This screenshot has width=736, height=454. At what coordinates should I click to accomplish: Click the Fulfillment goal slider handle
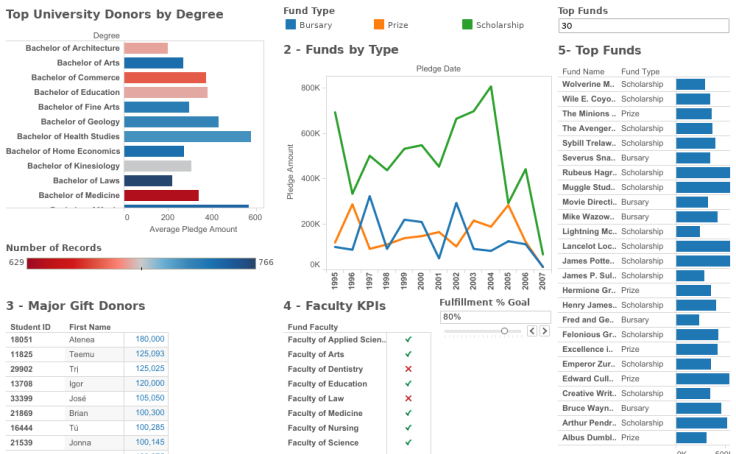coord(504,331)
